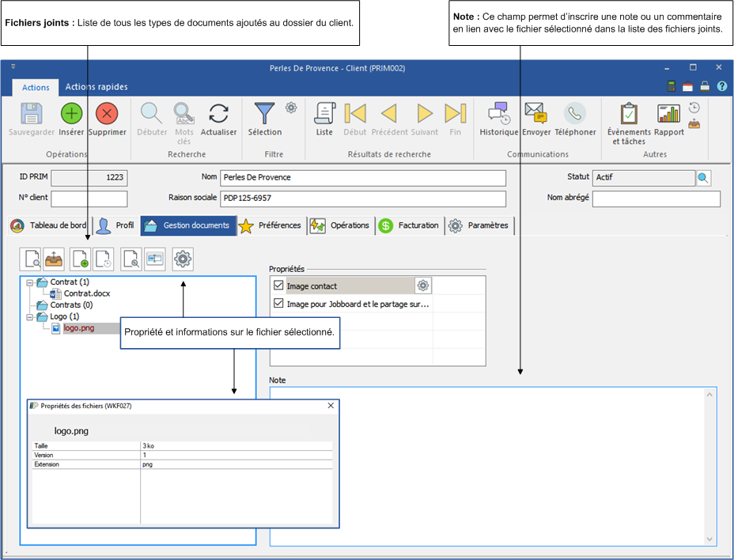Open Évènements et tâches clipboard

click(629, 114)
